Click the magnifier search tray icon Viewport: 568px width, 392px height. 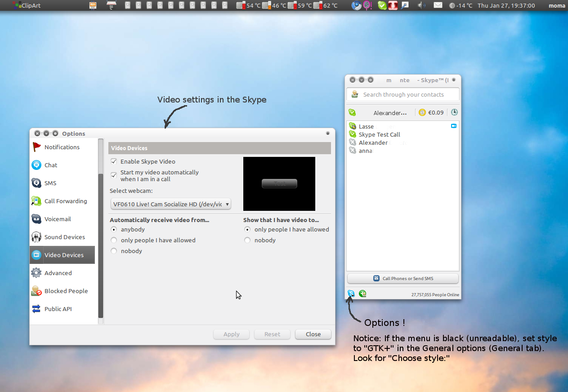coord(405,5)
